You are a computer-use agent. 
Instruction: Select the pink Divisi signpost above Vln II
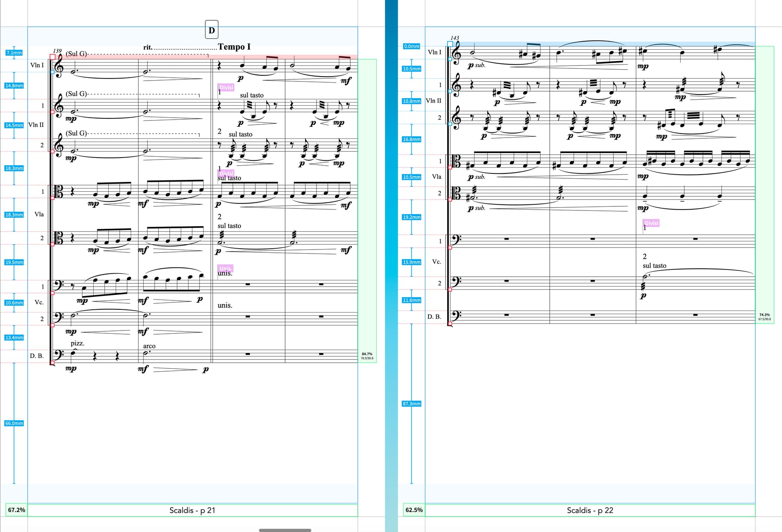(226, 88)
